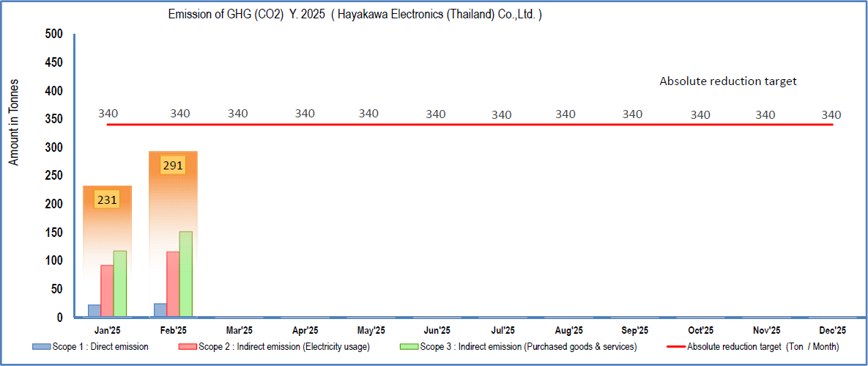The image size is (868, 366).
Task: Select the Scope 3 green legend swatch
Action: click(x=409, y=347)
